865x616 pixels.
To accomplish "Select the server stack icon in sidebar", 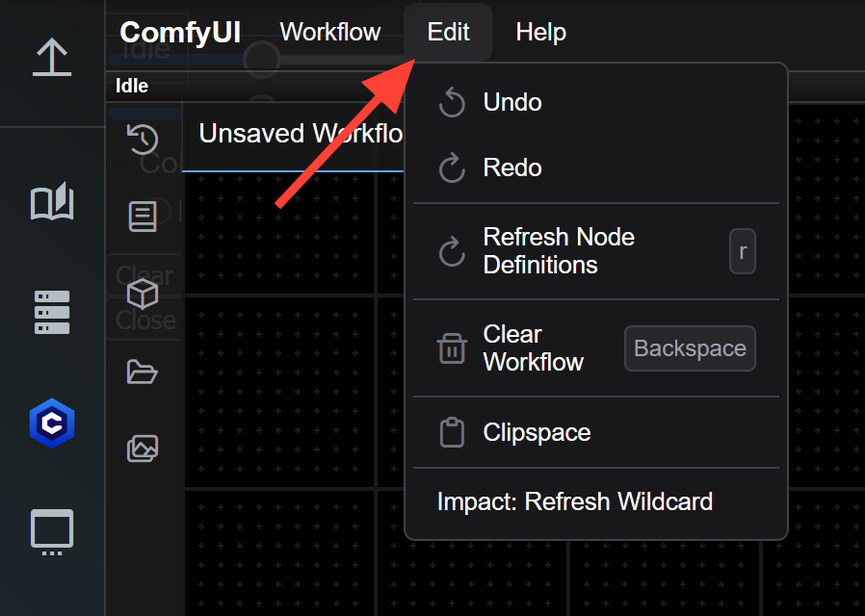I will tap(52, 312).
